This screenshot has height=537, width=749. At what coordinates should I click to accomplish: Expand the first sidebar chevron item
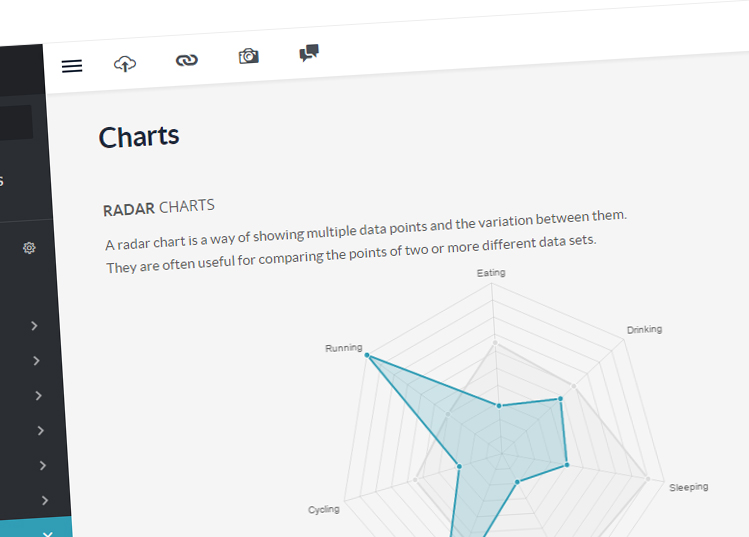tap(34, 326)
